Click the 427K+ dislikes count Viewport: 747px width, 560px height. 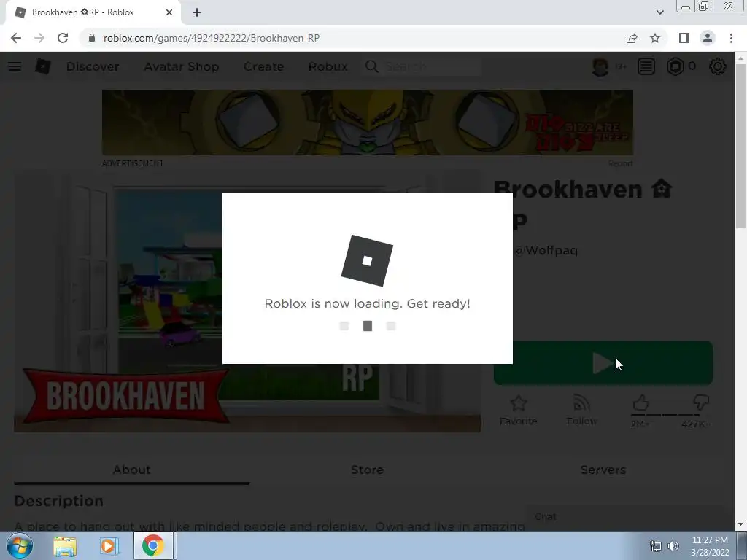(x=696, y=424)
